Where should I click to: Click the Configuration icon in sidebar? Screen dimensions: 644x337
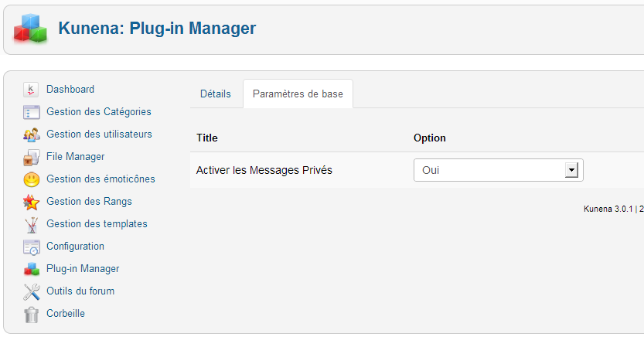click(x=31, y=247)
